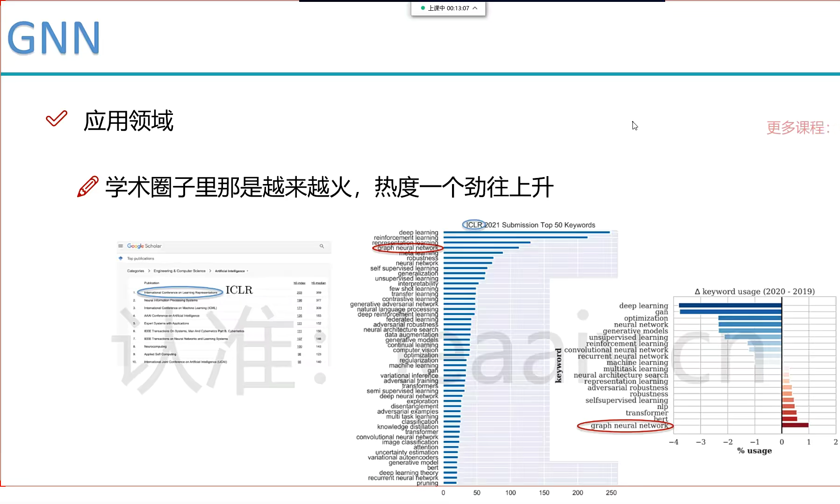Click the dark red graph neural network bar

coord(795,425)
